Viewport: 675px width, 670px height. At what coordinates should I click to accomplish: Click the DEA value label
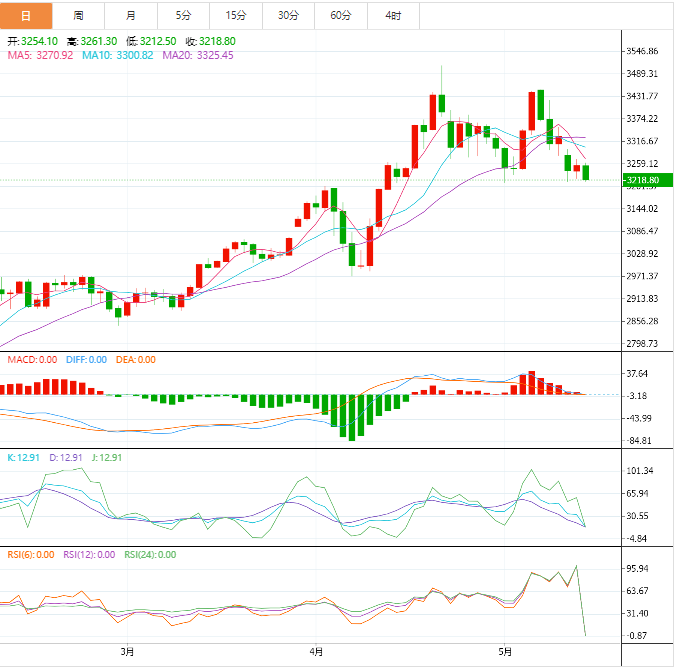click(137, 359)
